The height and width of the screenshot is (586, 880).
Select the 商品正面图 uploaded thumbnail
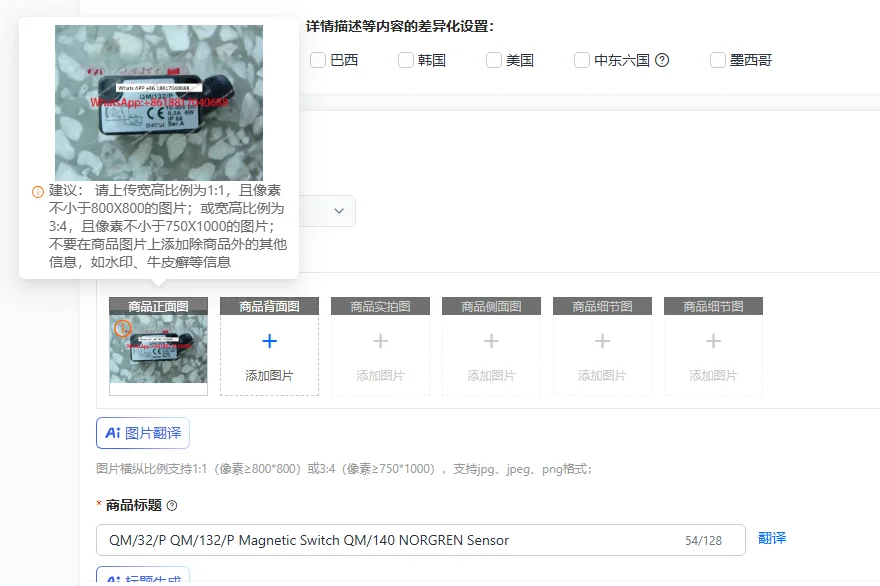(158, 349)
